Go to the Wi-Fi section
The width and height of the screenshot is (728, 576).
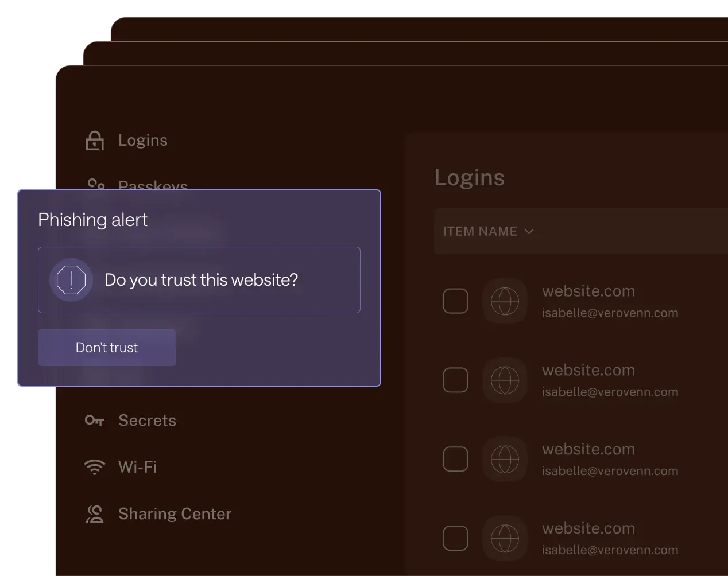[x=138, y=467]
